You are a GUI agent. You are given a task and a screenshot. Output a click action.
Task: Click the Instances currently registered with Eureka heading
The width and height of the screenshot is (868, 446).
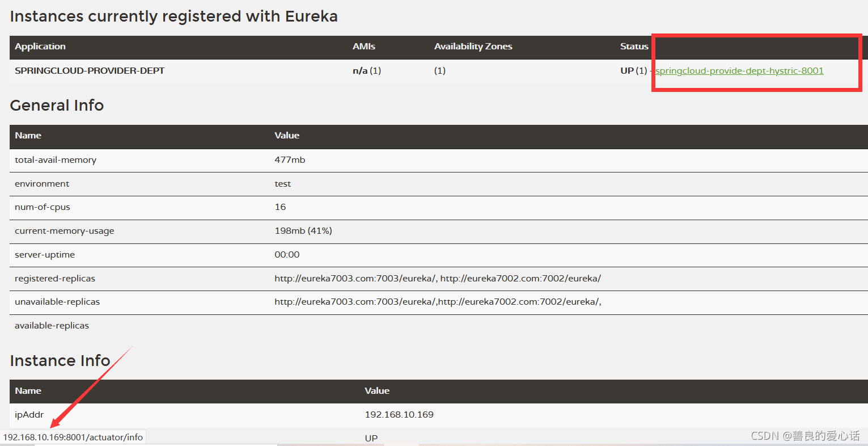174,16
